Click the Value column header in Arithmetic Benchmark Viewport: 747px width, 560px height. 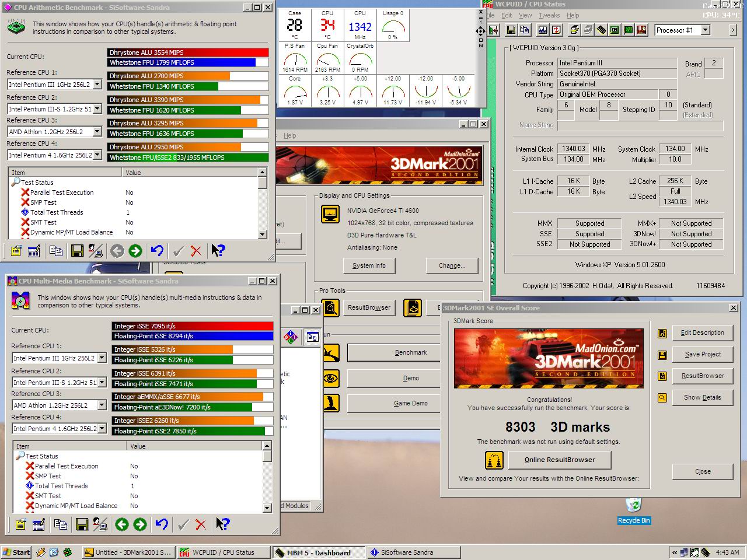pos(190,173)
